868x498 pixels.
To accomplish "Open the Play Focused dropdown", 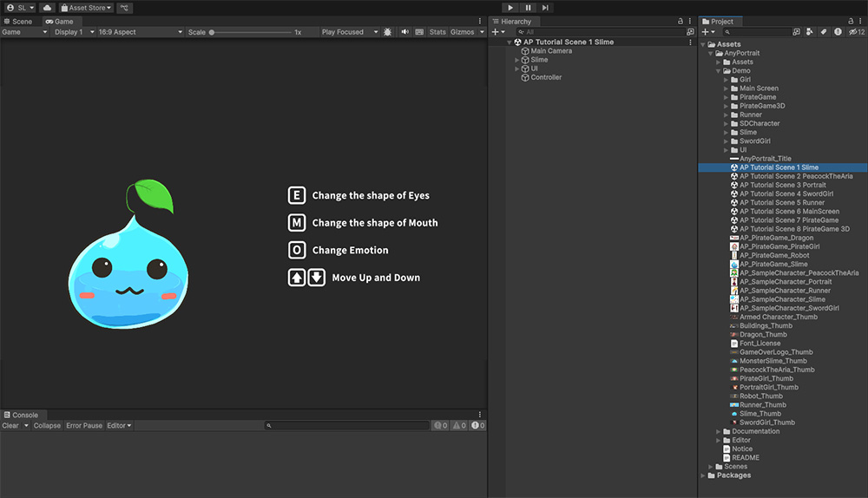I will [349, 32].
